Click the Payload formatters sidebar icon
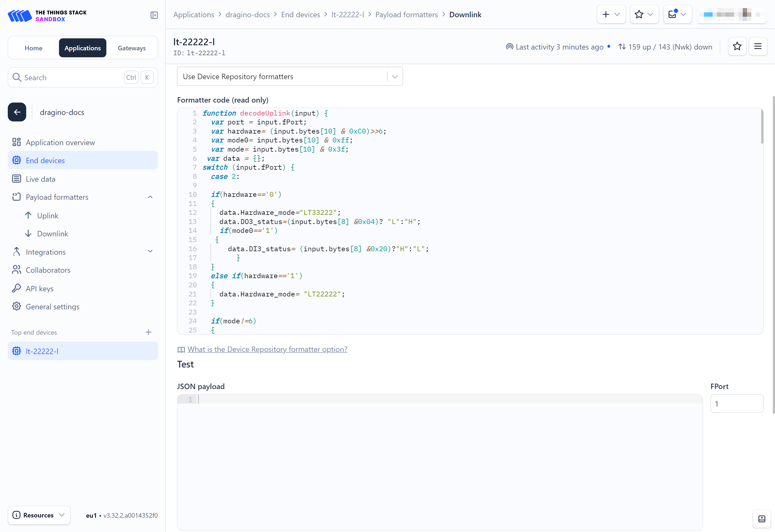This screenshot has height=532, width=775. pos(16,197)
